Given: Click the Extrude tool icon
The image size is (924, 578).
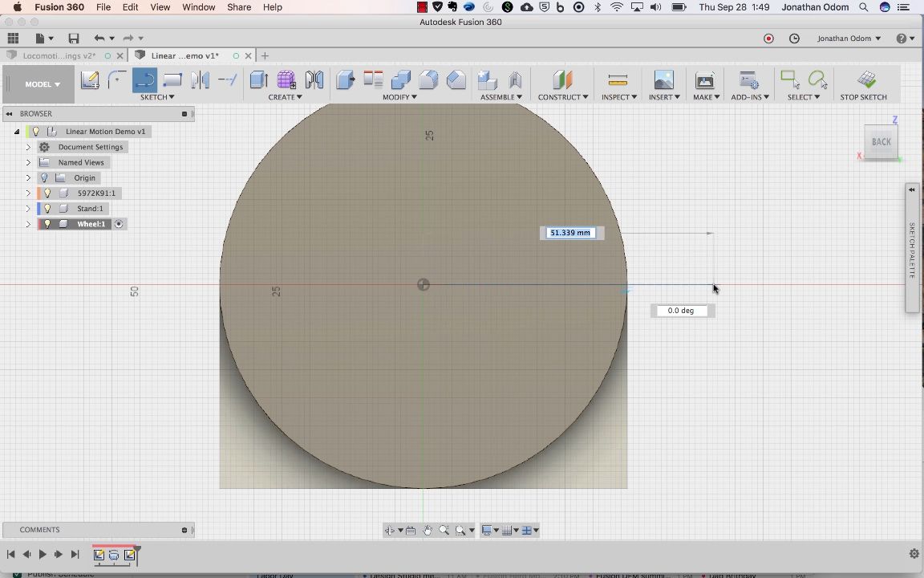Looking at the screenshot, I should tap(258, 79).
